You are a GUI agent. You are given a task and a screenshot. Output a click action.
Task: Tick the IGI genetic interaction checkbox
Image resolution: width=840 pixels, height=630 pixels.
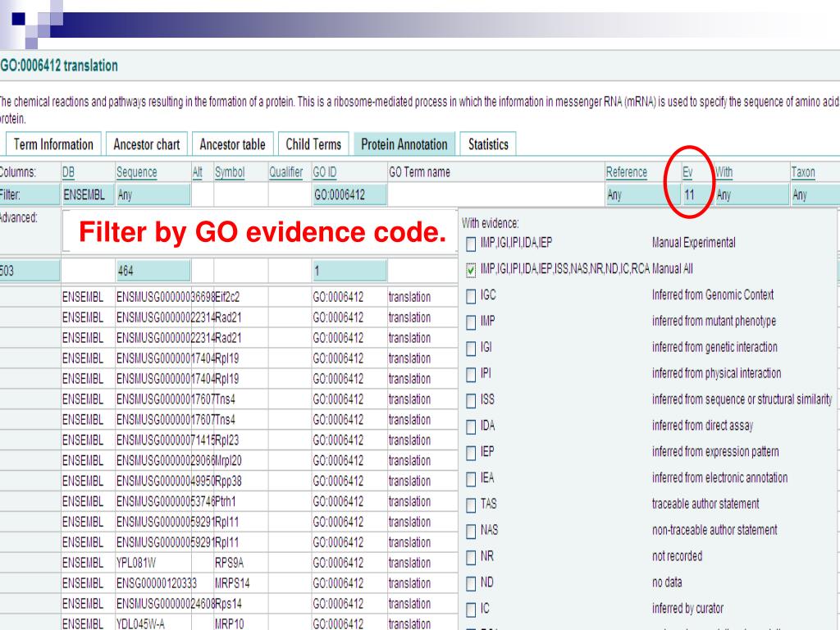pyautogui.click(x=471, y=349)
